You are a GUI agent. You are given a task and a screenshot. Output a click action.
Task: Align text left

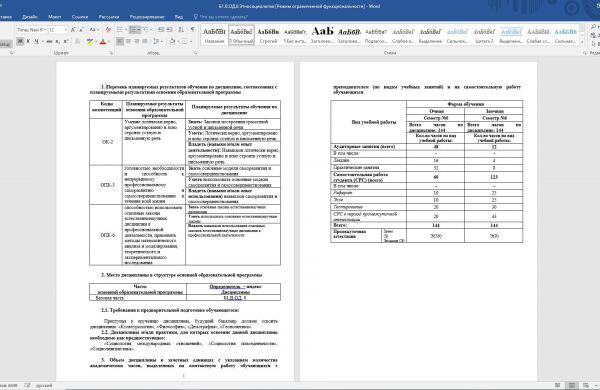[x=120, y=41]
